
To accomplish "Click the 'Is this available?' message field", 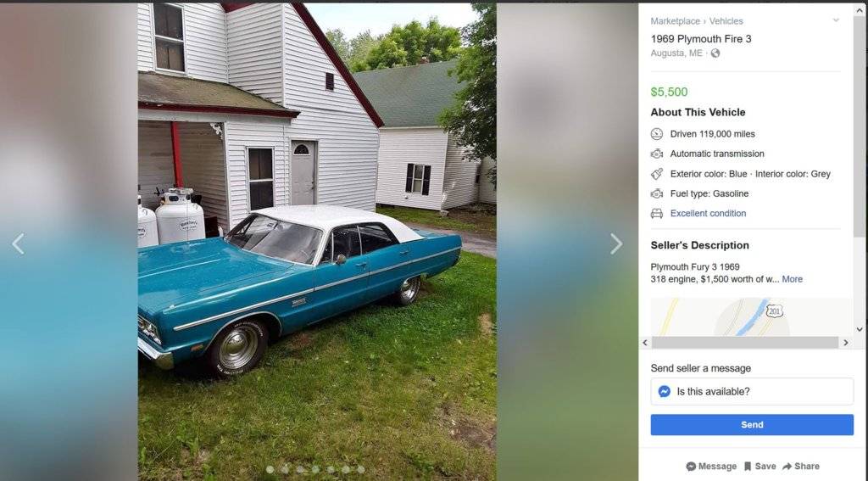I will coord(752,392).
